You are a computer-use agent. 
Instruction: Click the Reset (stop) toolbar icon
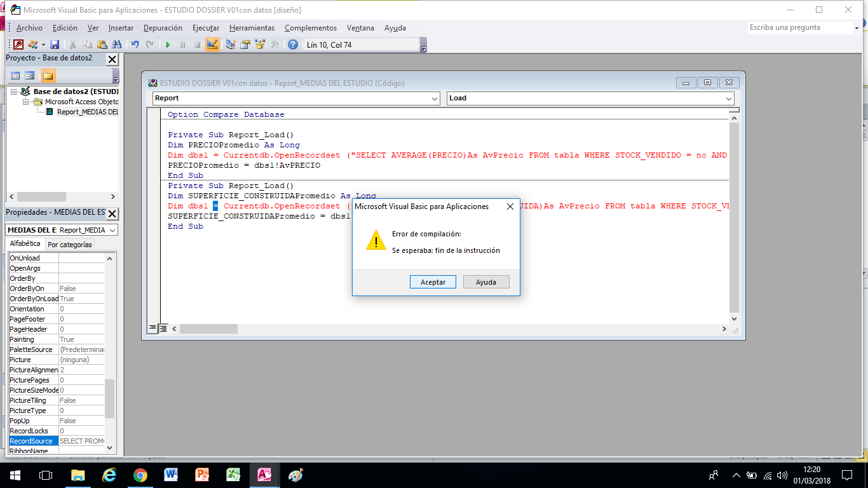pyautogui.click(x=197, y=44)
